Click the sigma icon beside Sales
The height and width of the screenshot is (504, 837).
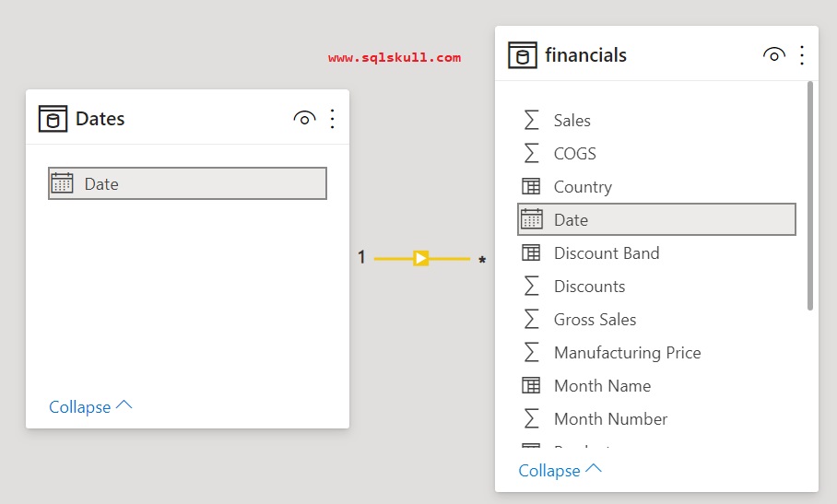(x=531, y=121)
